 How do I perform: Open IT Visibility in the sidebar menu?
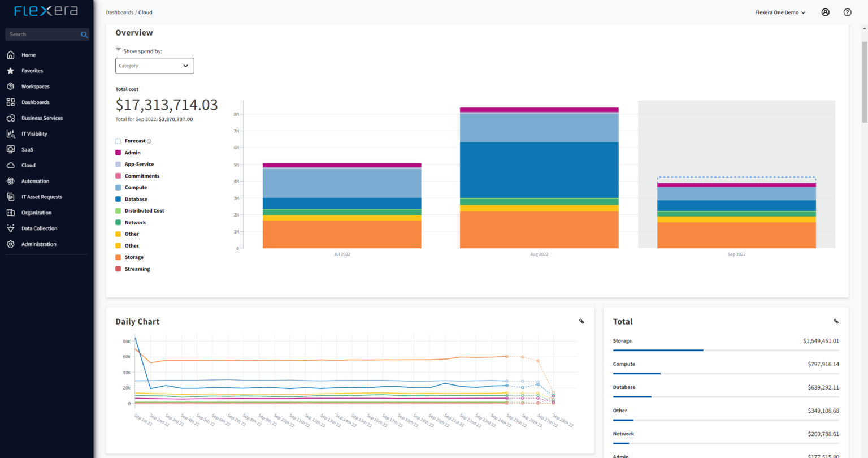tap(34, 134)
